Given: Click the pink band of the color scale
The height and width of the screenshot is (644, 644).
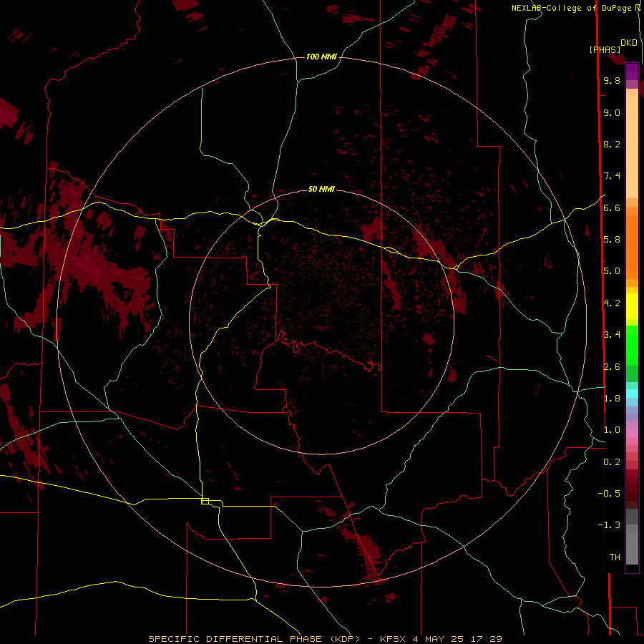Looking at the screenshot, I should 632,434.
